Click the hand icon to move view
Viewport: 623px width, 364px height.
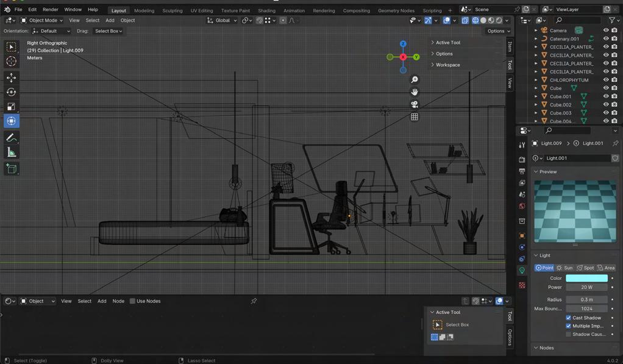[415, 92]
